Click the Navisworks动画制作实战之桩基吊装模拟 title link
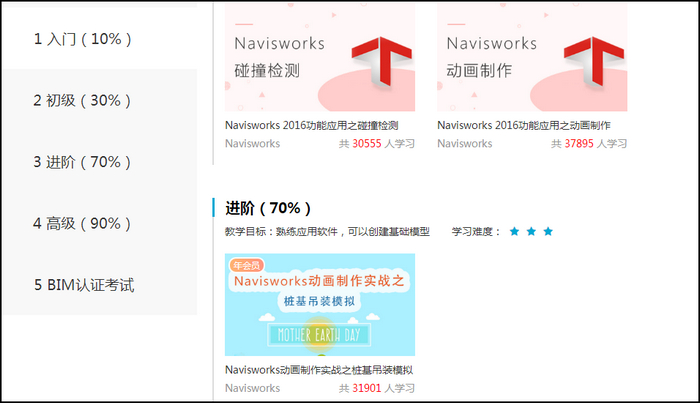Screen dimensions: 700x403 coord(319,370)
